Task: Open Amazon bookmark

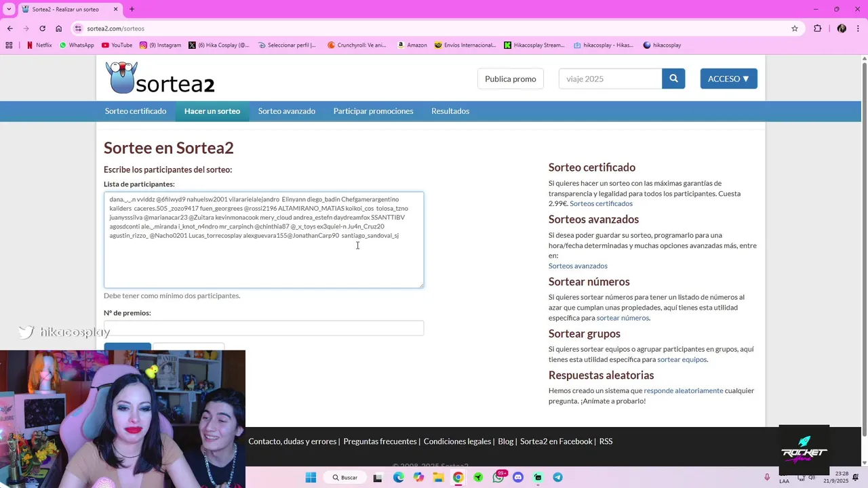Action: point(412,45)
